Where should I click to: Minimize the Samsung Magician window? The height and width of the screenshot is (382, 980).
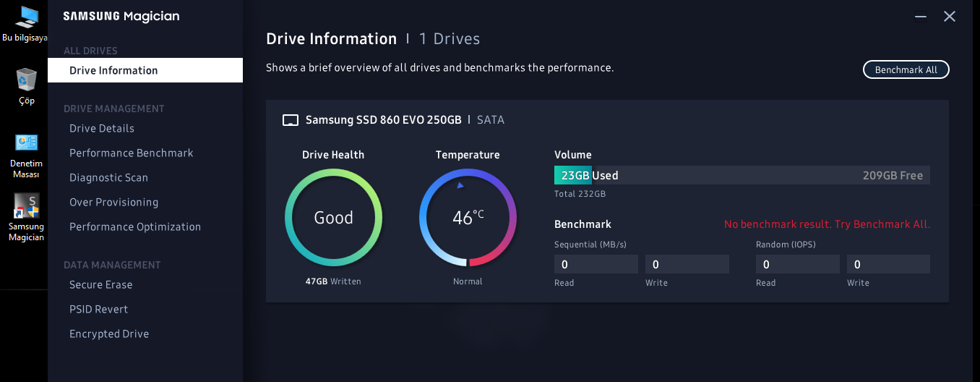tap(920, 17)
